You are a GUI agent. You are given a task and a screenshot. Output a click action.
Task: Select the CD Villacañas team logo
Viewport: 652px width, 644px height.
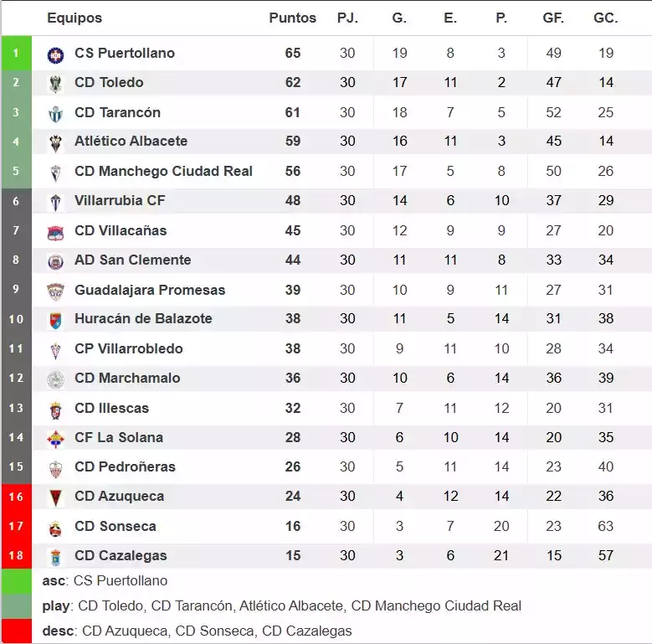(55, 232)
